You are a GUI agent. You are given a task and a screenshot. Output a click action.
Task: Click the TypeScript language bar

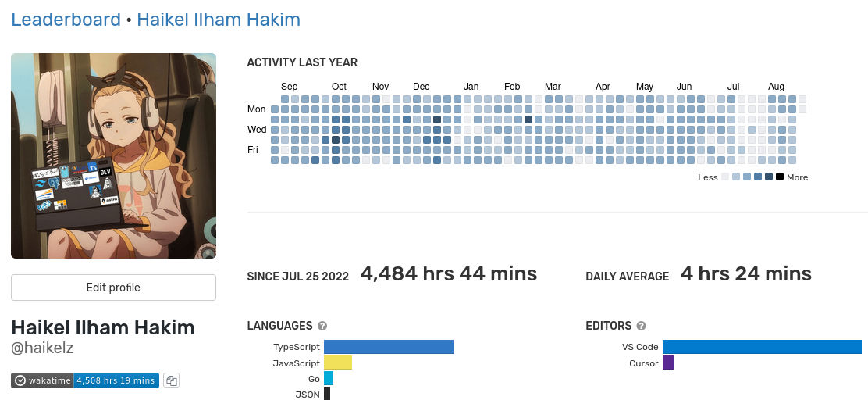[x=389, y=347]
